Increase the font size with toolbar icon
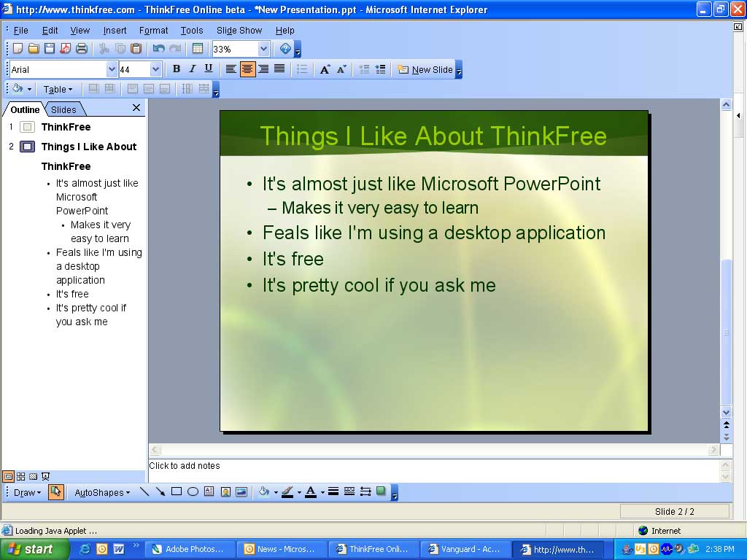747x560 pixels. tap(325, 69)
